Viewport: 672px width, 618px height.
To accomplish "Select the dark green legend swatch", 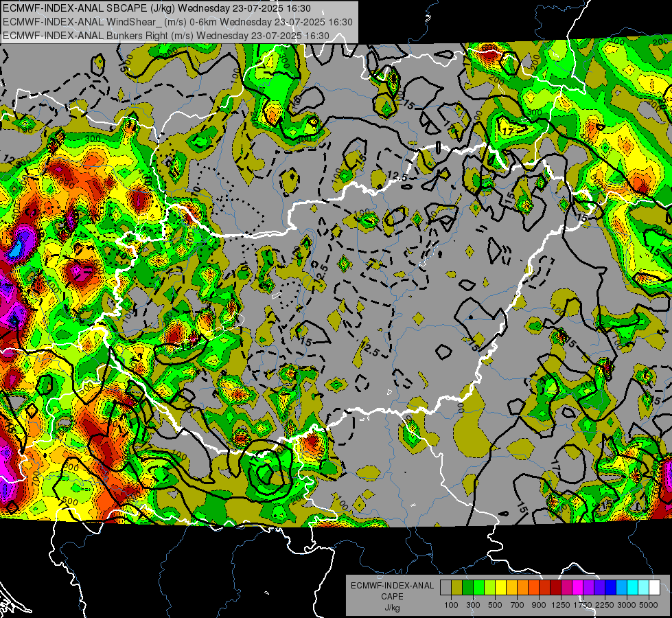I will [467, 587].
